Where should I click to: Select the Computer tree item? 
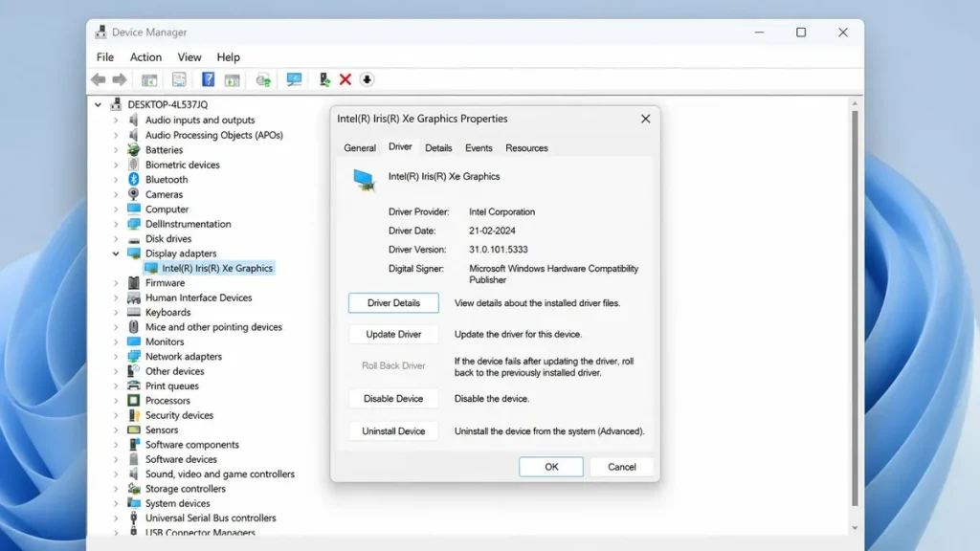pos(167,209)
